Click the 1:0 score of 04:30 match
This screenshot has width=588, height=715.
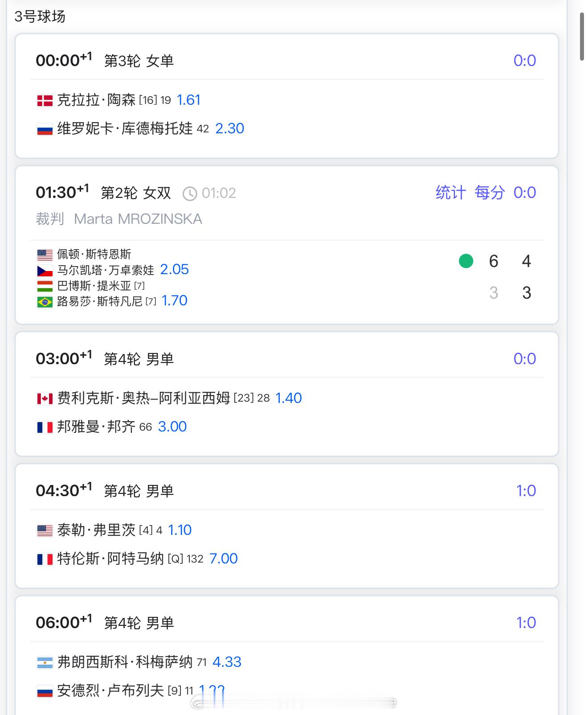[526, 491]
